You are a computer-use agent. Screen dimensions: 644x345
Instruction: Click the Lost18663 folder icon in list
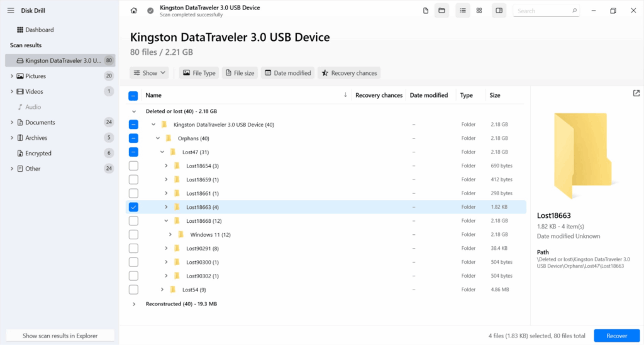pos(177,207)
